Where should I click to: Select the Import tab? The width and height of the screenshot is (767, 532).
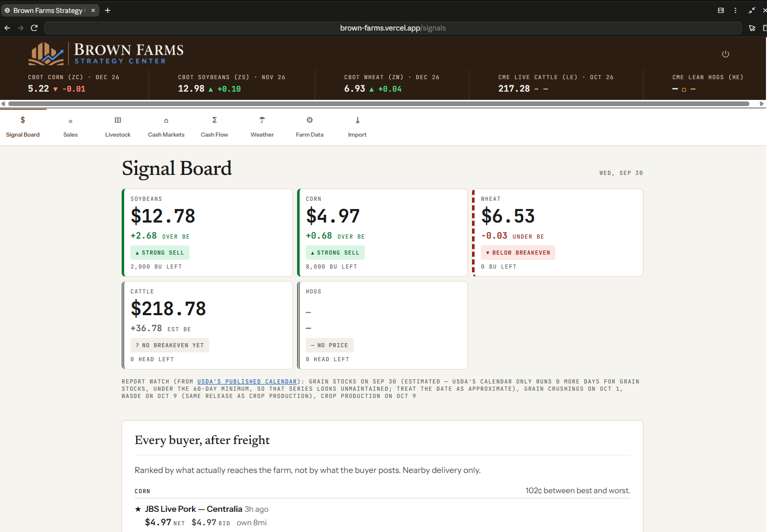tap(357, 127)
